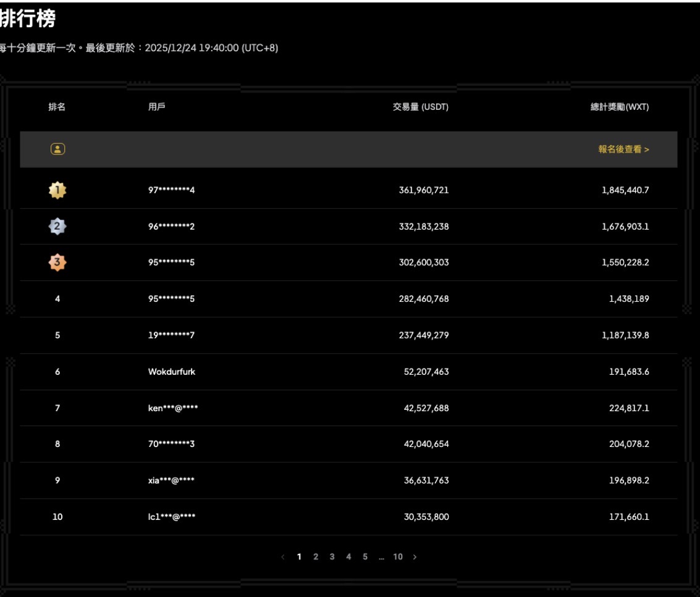Jump to leaderboard page 4
This screenshot has height=597, width=700.
pos(348,557)
